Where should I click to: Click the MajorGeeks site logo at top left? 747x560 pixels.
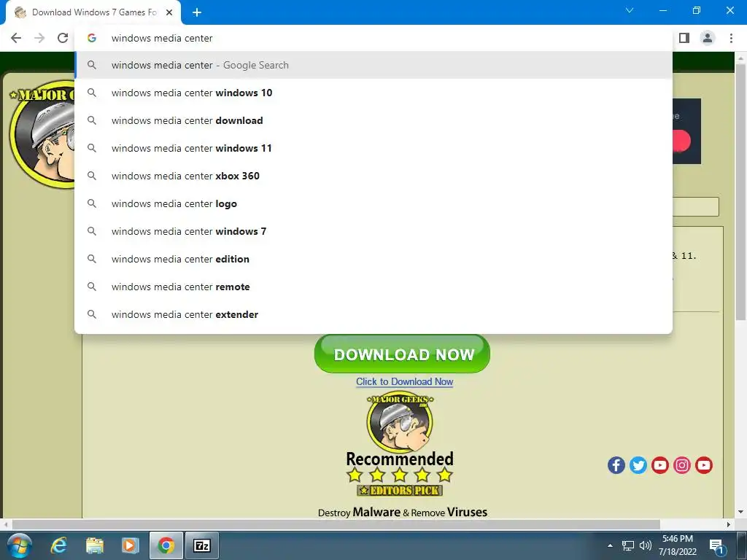[42, 134]
